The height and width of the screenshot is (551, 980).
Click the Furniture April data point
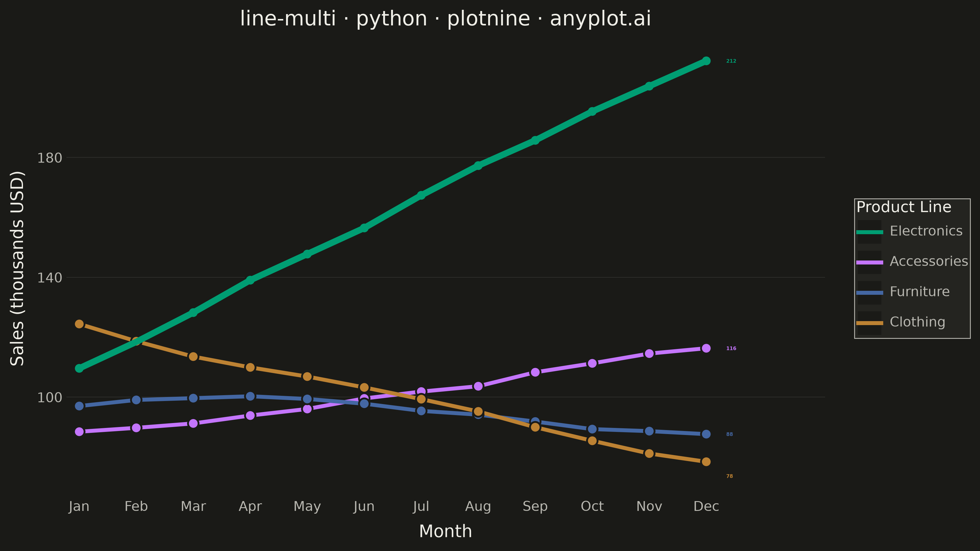tap(250, 396)
